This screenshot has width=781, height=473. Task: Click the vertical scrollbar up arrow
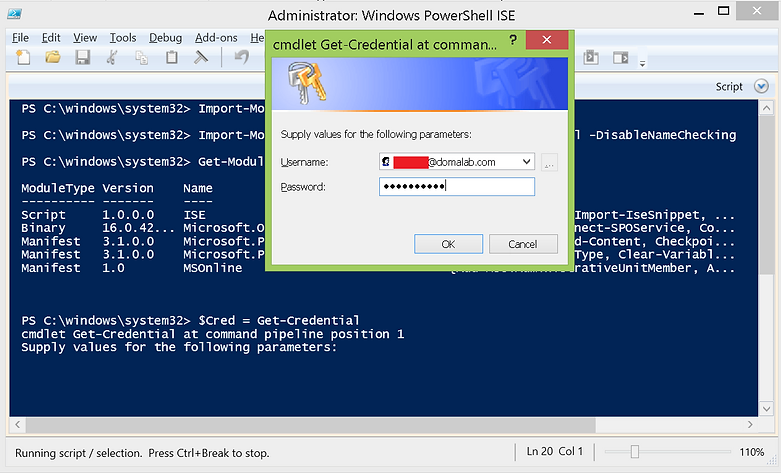(x=766, y=108)
